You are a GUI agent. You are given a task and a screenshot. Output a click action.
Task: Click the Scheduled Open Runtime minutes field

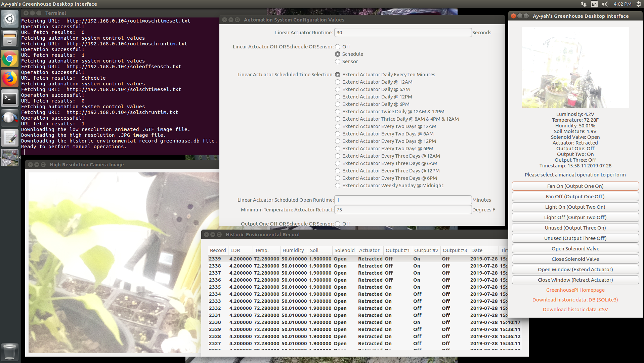(x=403, y=200)
